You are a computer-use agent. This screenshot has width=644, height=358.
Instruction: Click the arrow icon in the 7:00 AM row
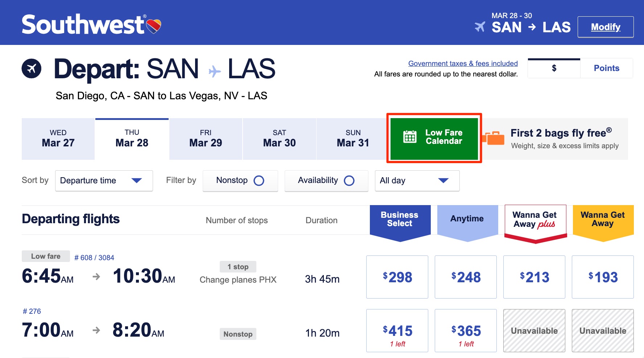(x=96, y=330)
